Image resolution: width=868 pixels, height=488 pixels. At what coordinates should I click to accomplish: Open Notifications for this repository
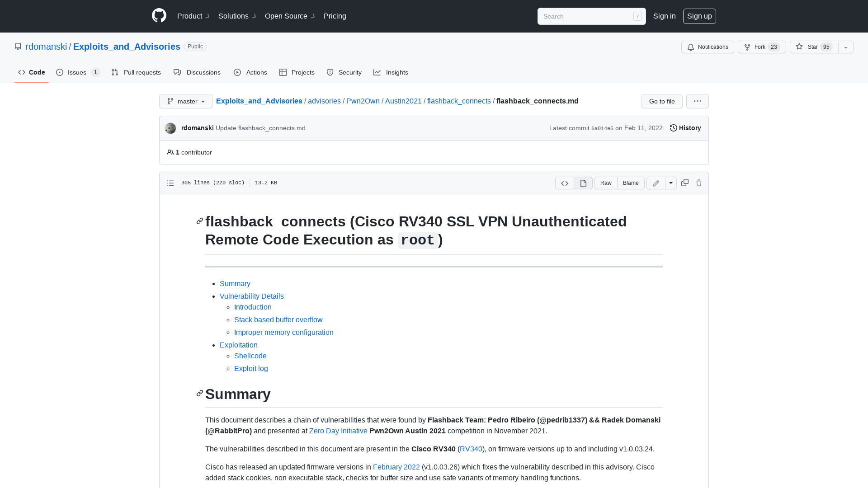click(x=708, y=47)
